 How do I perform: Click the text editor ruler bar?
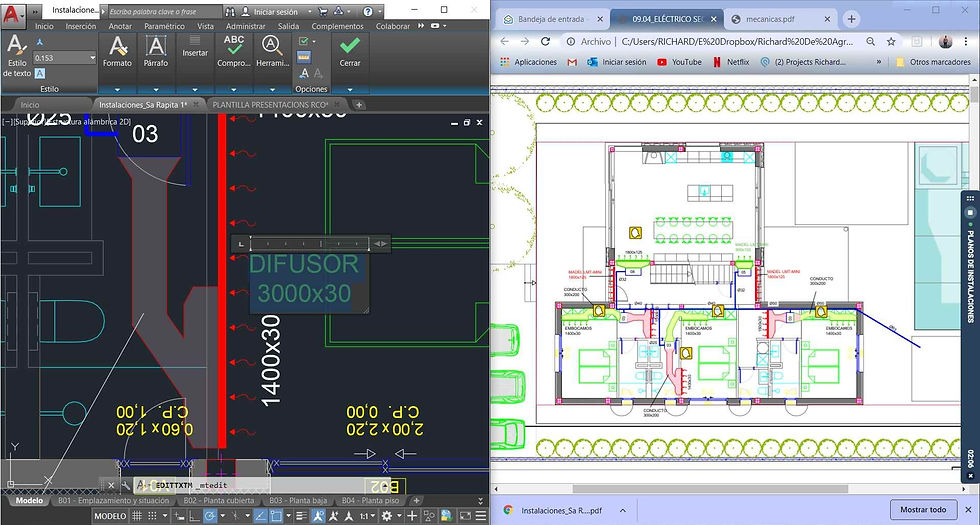(311, 244)
